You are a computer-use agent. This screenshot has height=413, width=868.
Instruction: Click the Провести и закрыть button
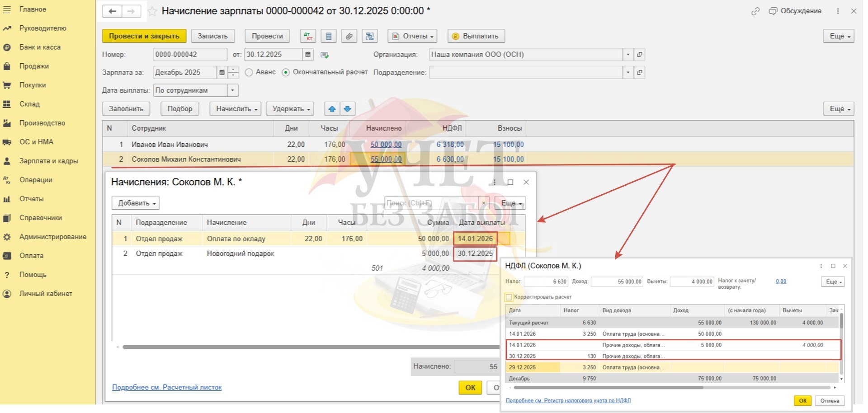pos(144,36)
